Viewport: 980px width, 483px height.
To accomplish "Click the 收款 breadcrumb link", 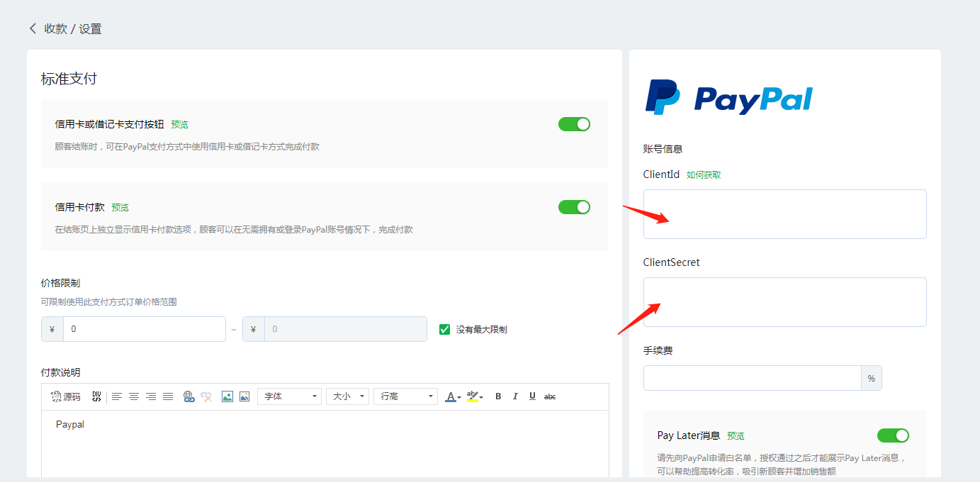I will 55,29.
